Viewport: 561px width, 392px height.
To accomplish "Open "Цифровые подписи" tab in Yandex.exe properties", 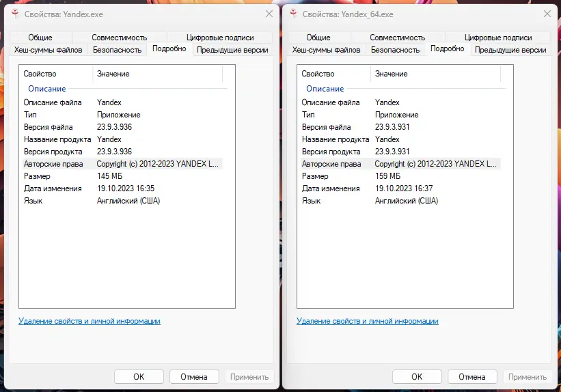I will (220, 38).
